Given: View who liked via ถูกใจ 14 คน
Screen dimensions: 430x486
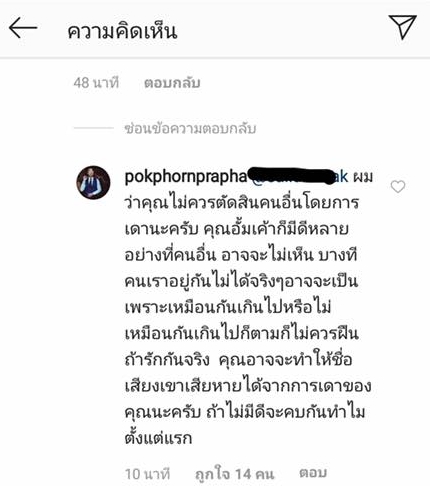Looking at the screenshot, I should pos(235,474).
